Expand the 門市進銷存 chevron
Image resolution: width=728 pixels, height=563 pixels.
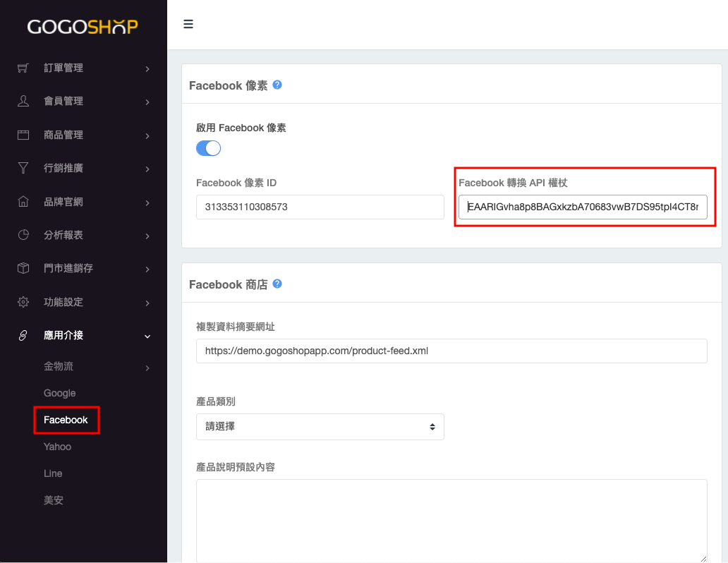147,270
